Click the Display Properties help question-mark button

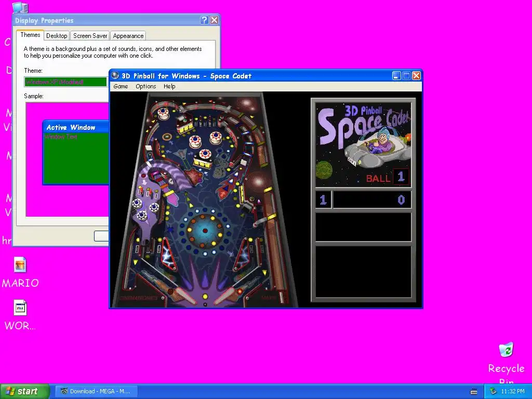[x=204, y=20]
